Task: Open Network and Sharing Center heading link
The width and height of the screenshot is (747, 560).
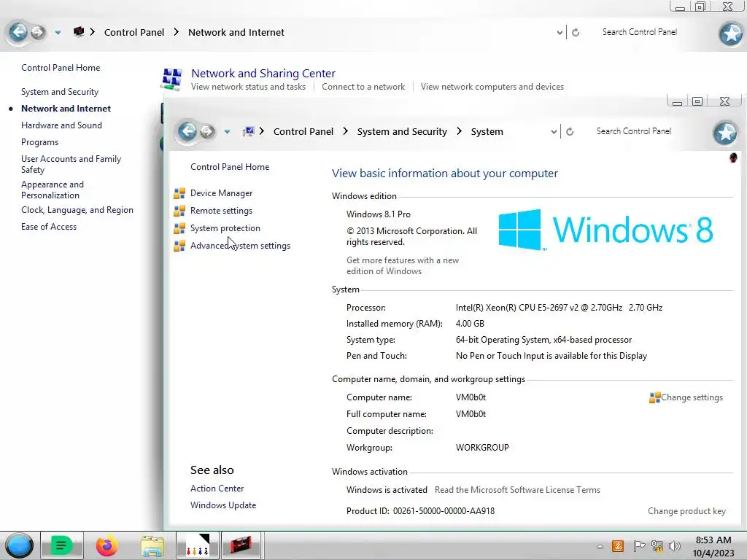Action: pyautogui.click(x=263, y=74)
